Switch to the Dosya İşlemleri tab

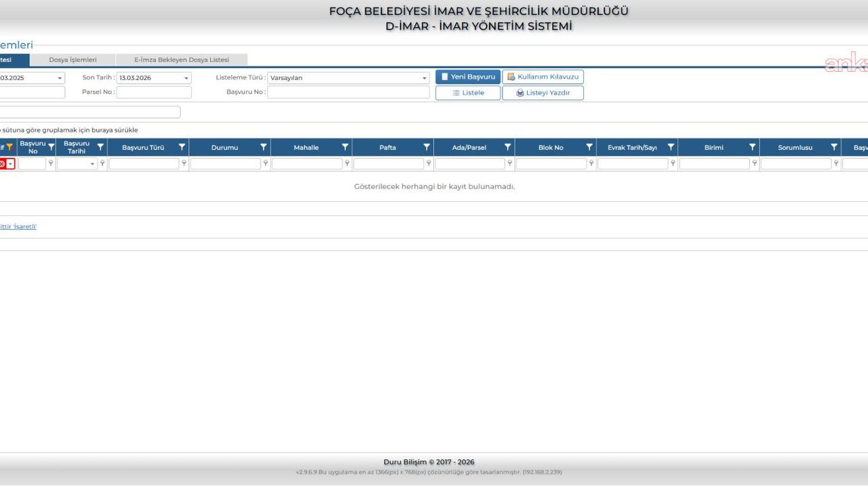[x=73, y=60]
